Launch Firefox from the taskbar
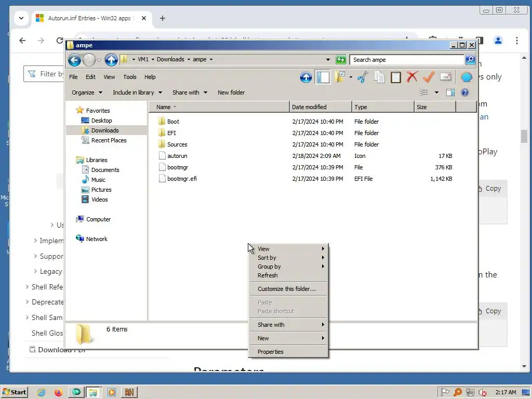This screenshot has width=532, height=399. (x=58, y=392)
